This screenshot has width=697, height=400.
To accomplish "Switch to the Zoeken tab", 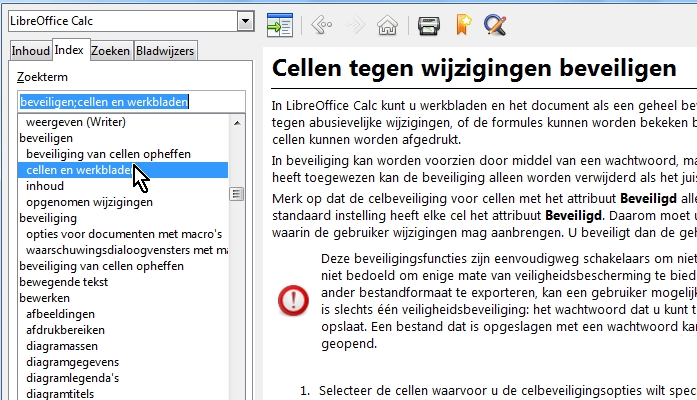I will click(110, 51).
